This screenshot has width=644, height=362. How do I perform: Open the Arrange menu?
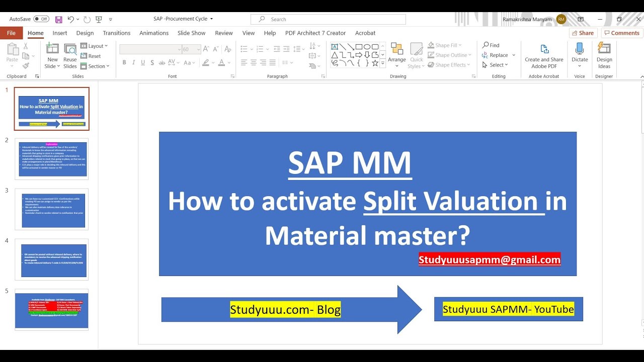[397, 55]
